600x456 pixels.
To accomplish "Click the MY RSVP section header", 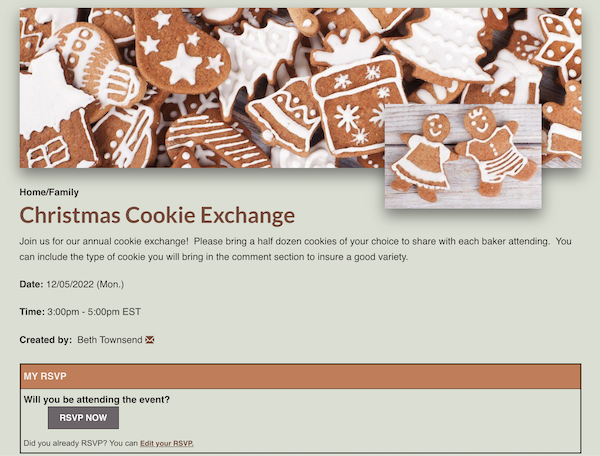I will pos(300,376).
